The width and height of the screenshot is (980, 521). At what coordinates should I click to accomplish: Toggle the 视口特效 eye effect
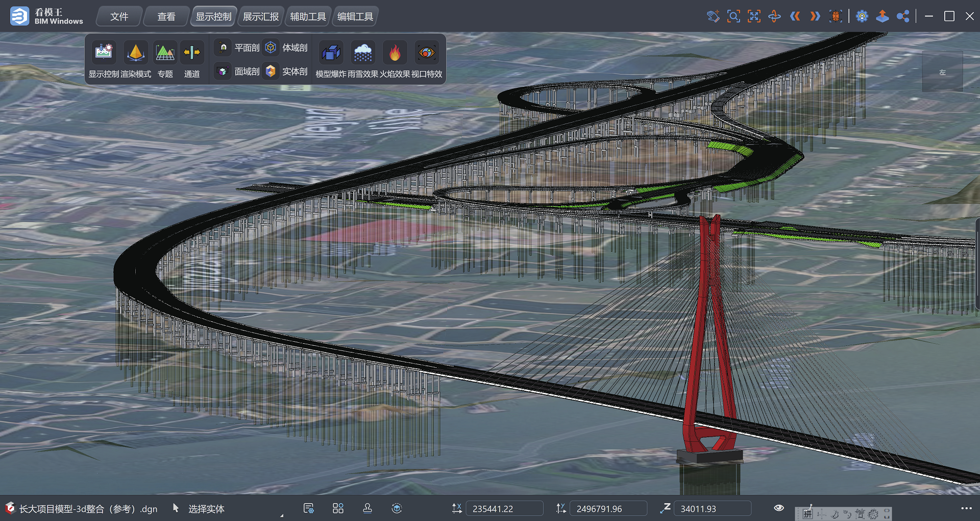[x=427, y=53]
